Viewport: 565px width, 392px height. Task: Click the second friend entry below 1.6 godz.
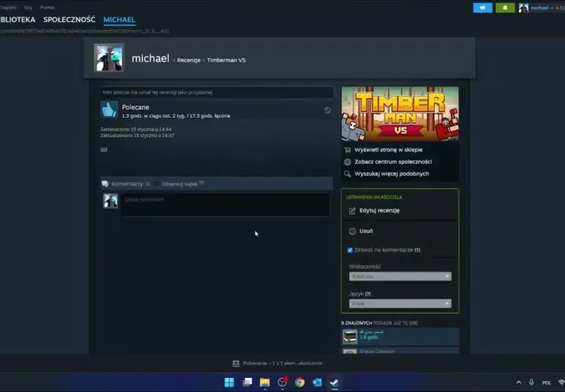tap(400, 350)
